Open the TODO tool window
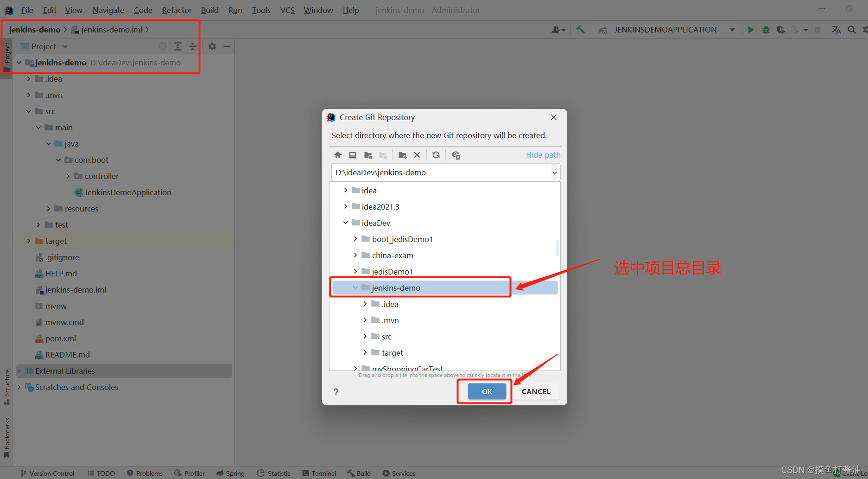 coord(101,473)
